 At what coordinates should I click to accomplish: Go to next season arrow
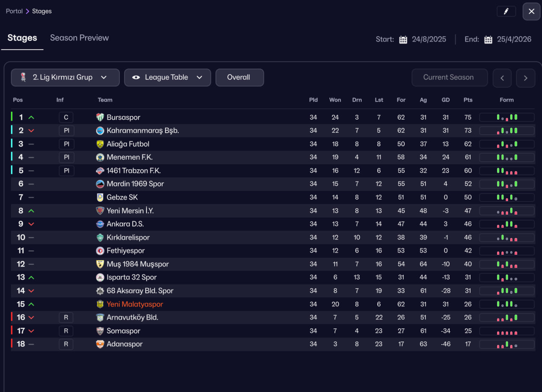pyautogui.click(x=525, y=78)
